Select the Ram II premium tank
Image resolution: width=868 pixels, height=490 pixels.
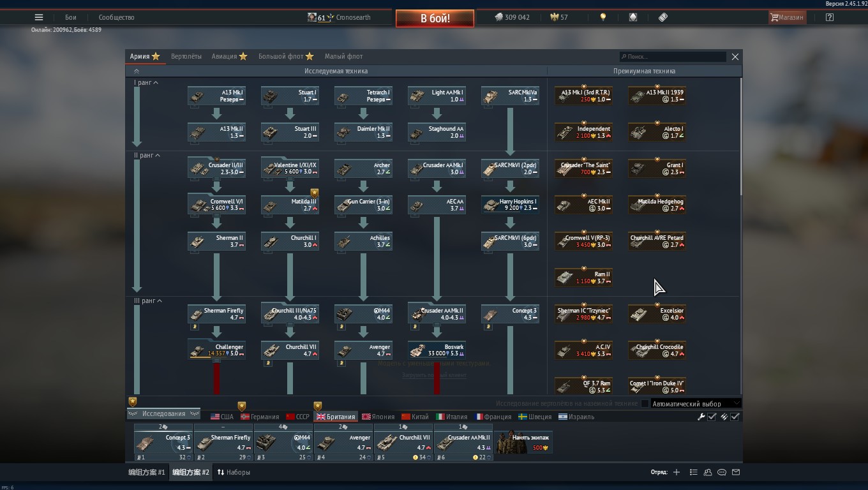click(583, 278)
